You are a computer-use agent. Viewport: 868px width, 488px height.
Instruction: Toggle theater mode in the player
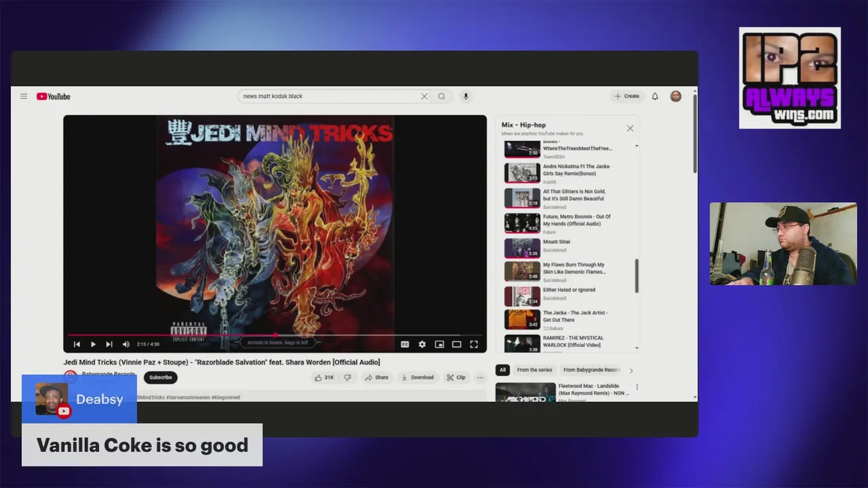pyautogui.click(x=456, y=344)
